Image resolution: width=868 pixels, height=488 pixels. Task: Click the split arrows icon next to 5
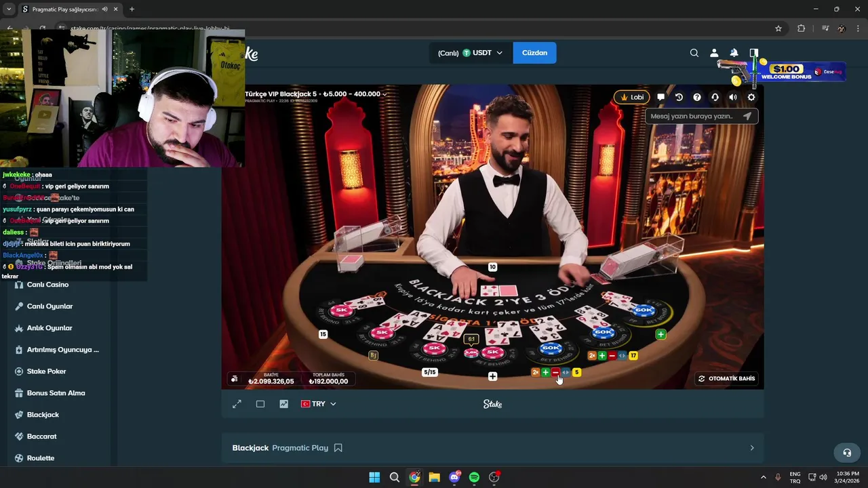pos(566,372)
